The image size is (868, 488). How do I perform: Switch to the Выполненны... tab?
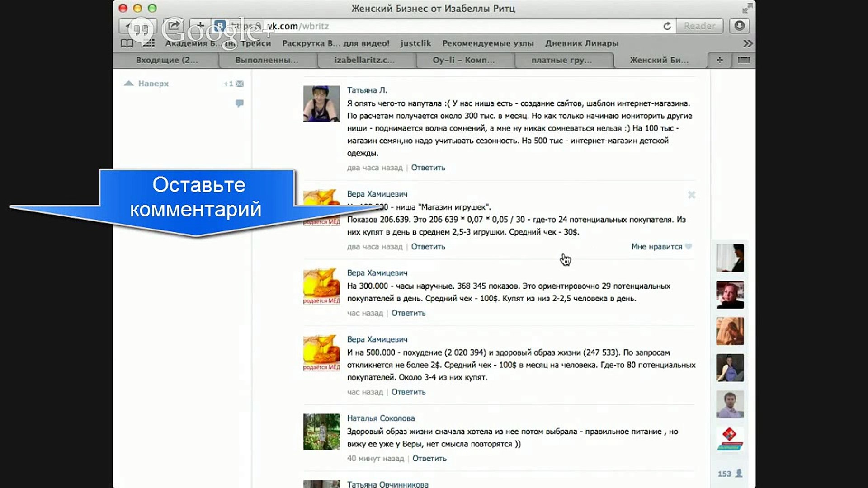(x=267, y=60)
